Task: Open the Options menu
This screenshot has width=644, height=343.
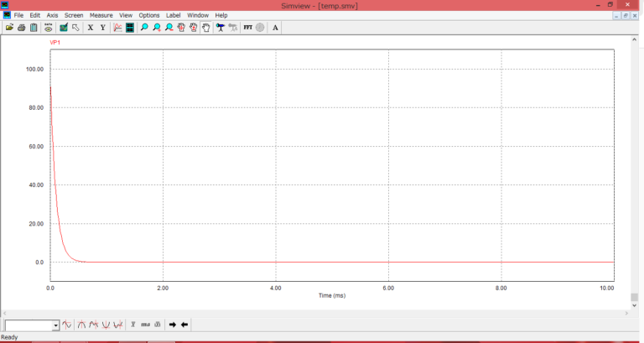Action: pyautogui.click(x=149, y=15)
